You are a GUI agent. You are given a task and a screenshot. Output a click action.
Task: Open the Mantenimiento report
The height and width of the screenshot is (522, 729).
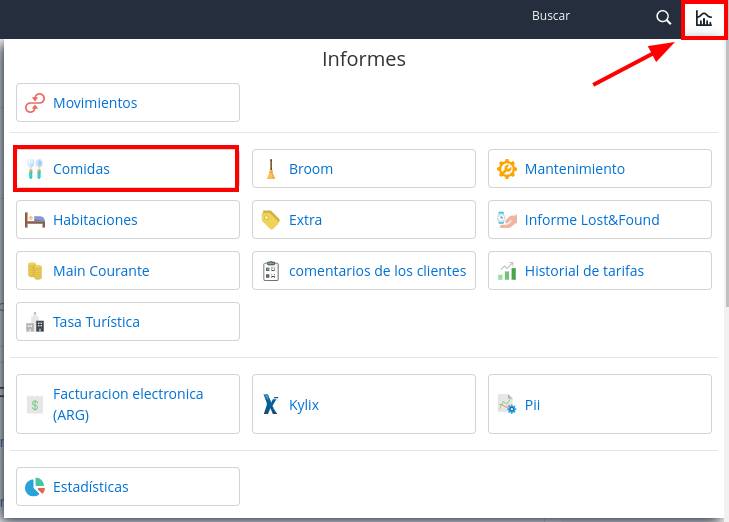pos(600,169)
